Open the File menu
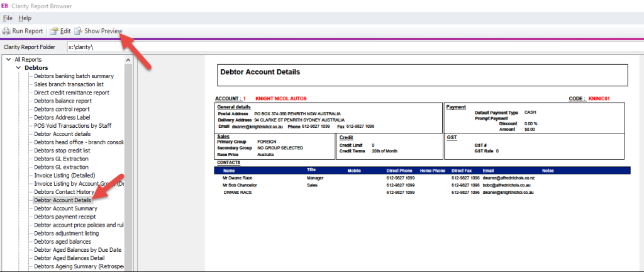The width and height of the screenshot is (644, 272). [8, 18]
